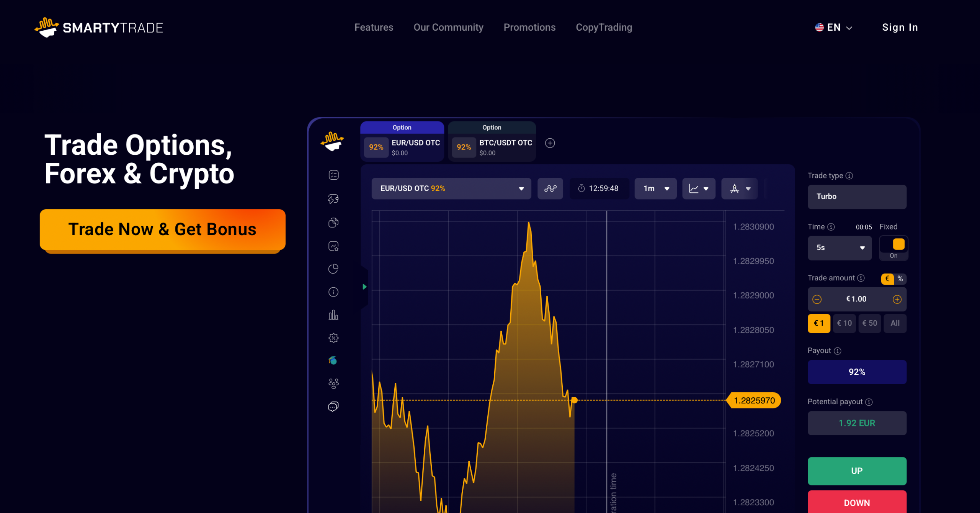Open CopyTrading from the top navigation

(604, 27)
